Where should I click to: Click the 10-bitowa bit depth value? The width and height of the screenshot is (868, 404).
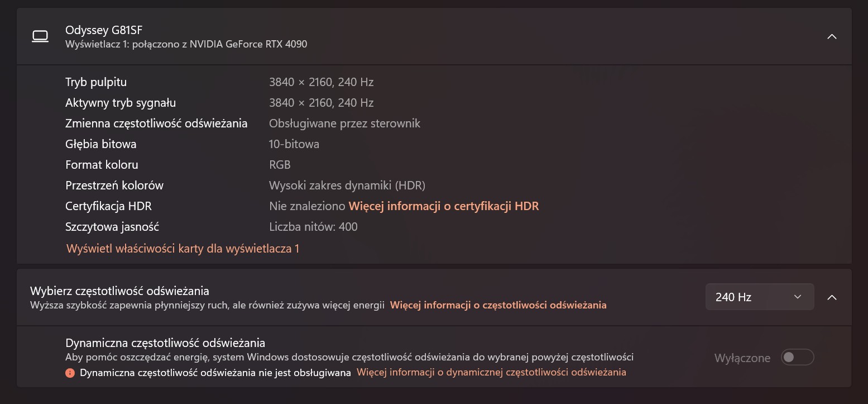(x=294, y=144)
